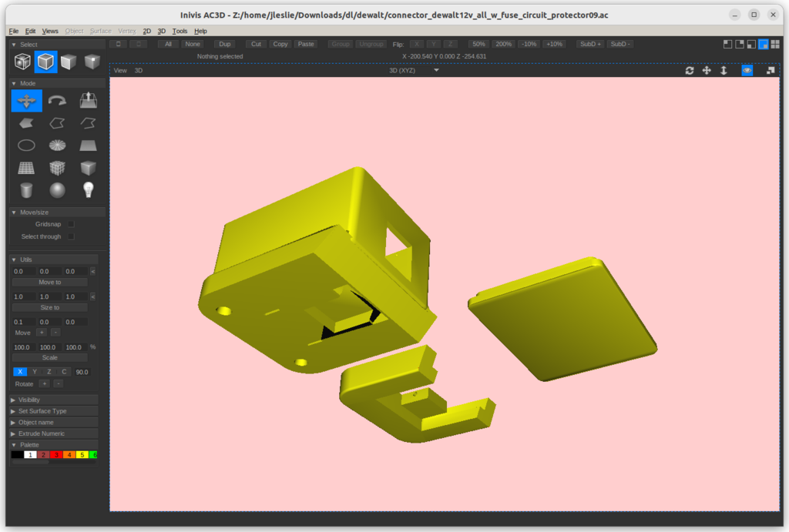Create a Cylinder object
Image resolution: width=789 pixels, height=532 pixels.
point(26,190)
